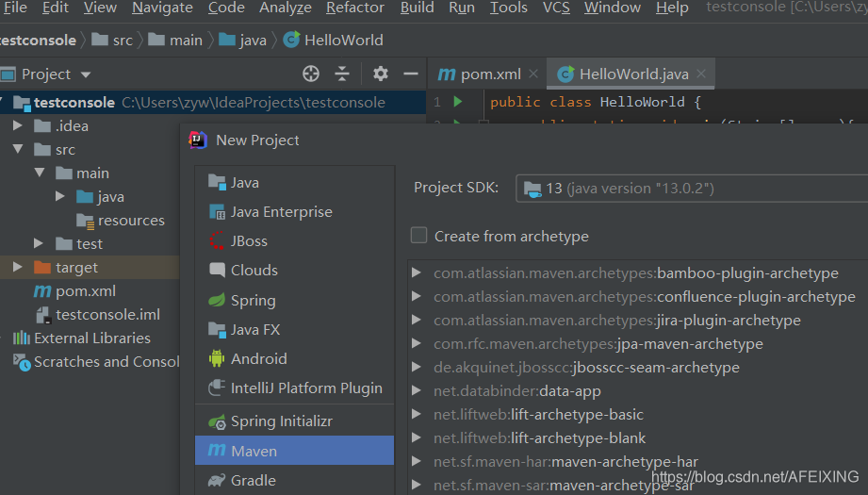Image resolution: width=868 pixels, height=495 pixels.
Task: Expand maven-archetype-har entry
Action: [x=417, y=461]
